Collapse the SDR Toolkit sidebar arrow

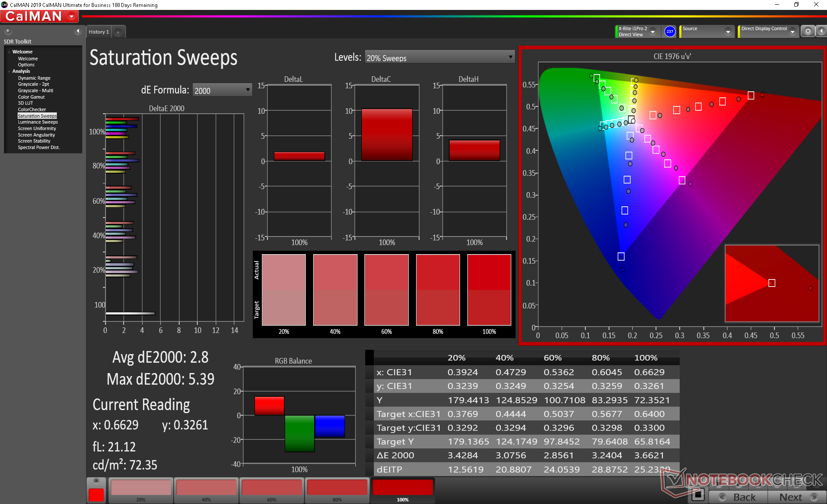coord(78,31)
